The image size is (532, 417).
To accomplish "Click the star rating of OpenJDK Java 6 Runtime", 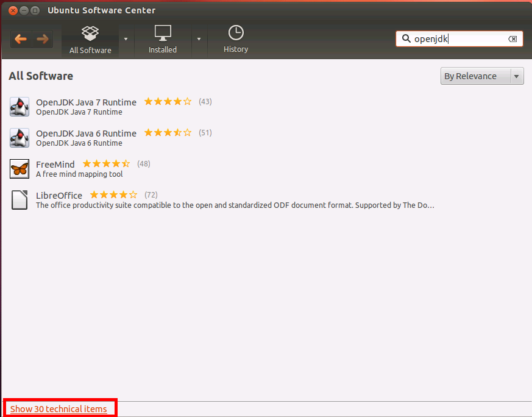I will point(168,132).
